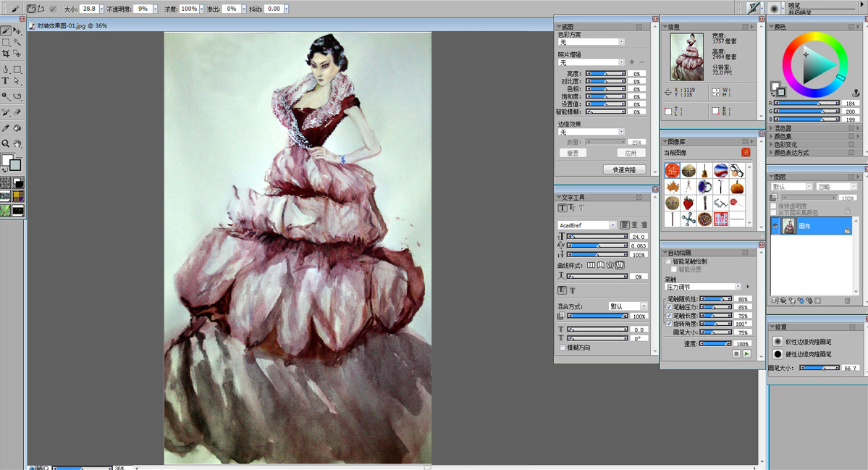
Task: Click the 大小 brush size input field
Action: [x=88, y=9]
